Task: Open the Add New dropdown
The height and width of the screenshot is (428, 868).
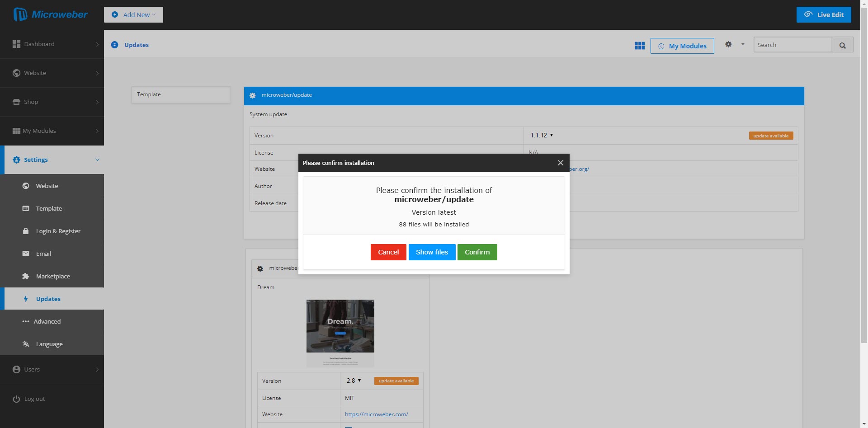Action: 133,14
